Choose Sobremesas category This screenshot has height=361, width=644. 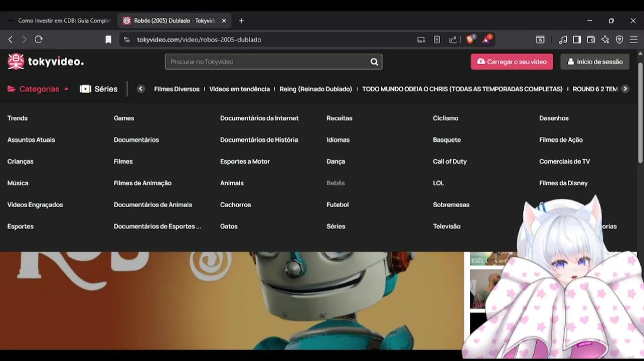[x=451, y=205]
